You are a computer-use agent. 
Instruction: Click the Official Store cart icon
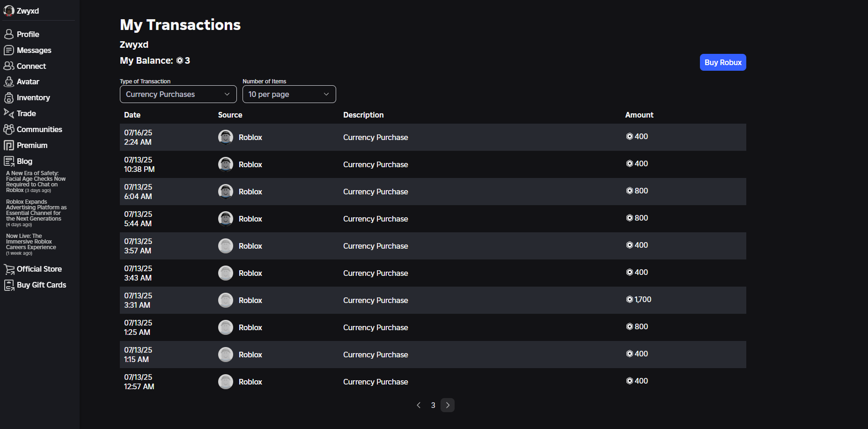[x=9, y=269]
